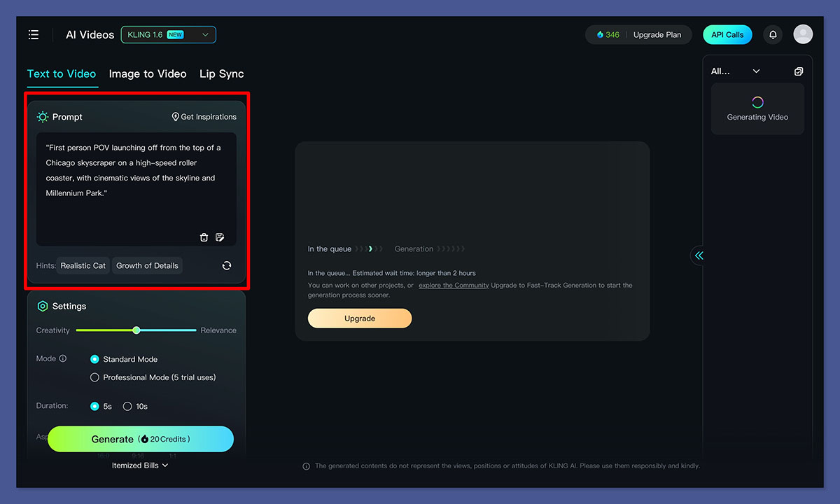Viewport: 840px width, 504px height.
Task: Click the Mode info icon
Action: tap(63, 358)
